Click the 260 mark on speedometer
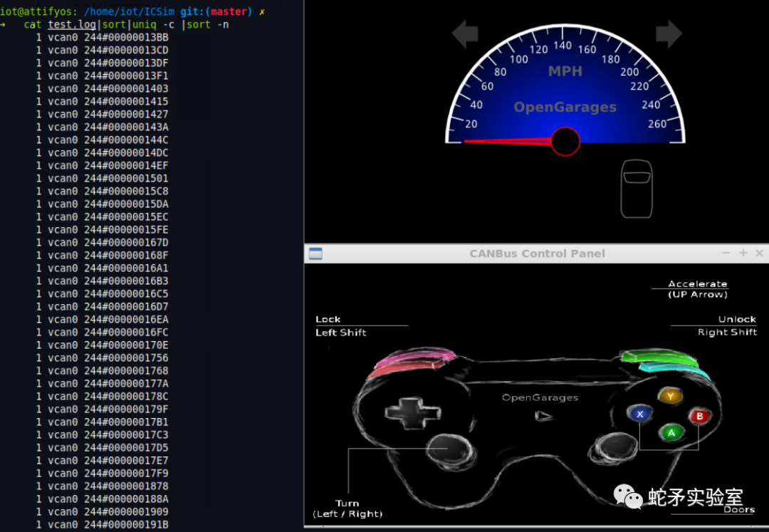The height and width of the screenshot is (532, 769). (x=657, y=124)
